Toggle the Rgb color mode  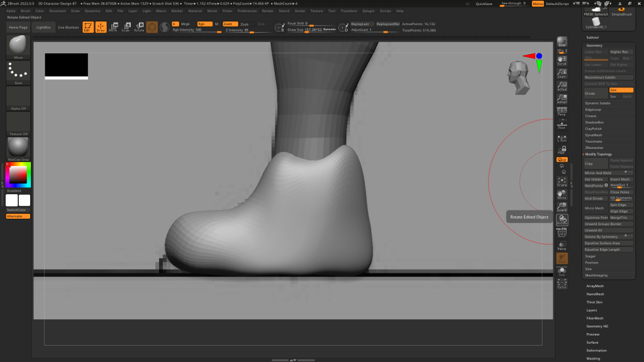pyautogui.click(x=204, y=24)
